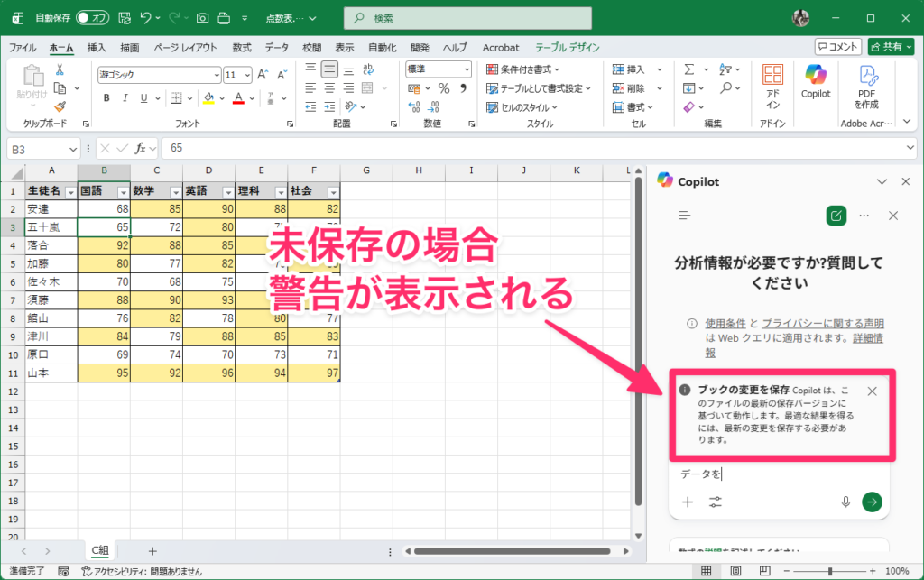Click the Copilot button in the ribbon
Image resolution: width=924 pixels, height=580 pixels.
click(x=815, y=80)
